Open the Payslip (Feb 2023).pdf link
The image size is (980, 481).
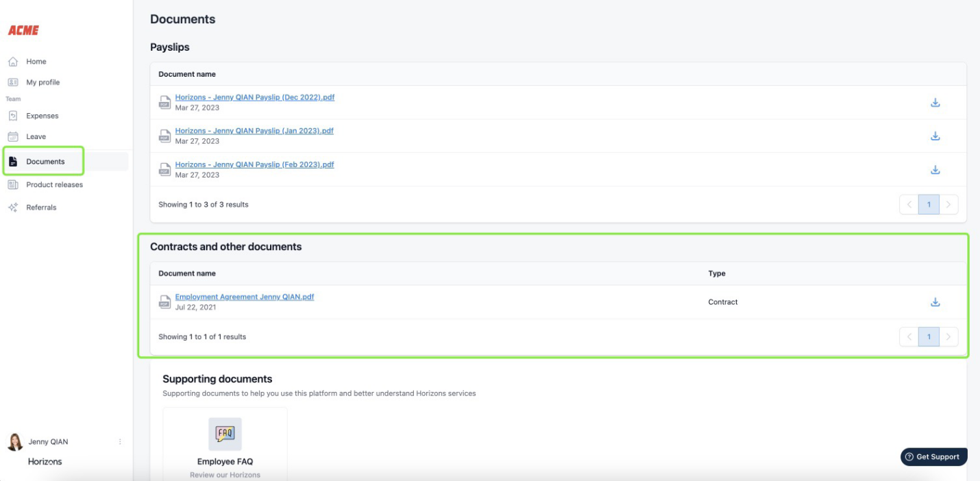pyautogui.click(x=254, y=164)
